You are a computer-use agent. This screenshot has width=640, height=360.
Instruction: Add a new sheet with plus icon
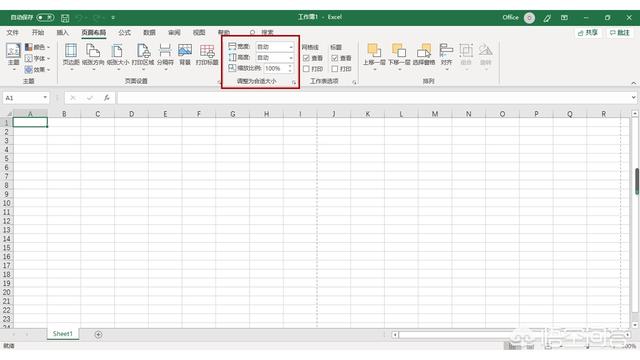(98, 334)
